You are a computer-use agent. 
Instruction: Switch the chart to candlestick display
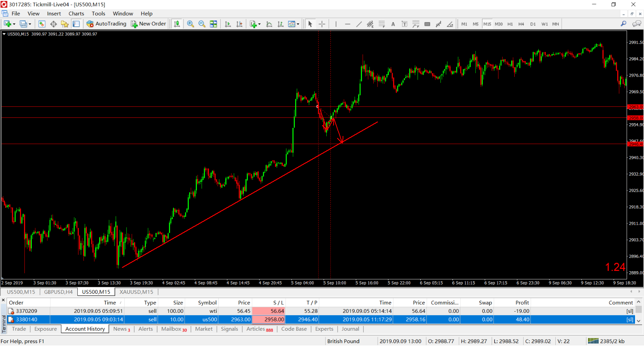click(177, 24)
